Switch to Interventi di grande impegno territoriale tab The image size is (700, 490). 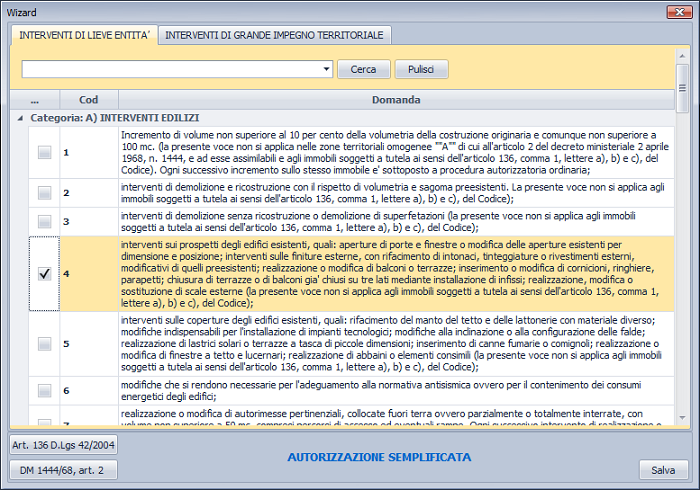(x=274, y=35)
